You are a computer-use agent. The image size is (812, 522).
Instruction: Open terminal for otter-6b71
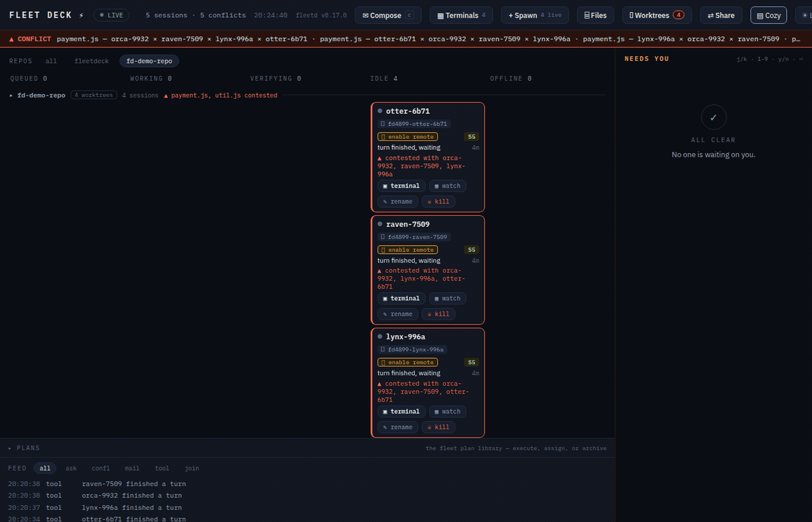tap(401, 186)
